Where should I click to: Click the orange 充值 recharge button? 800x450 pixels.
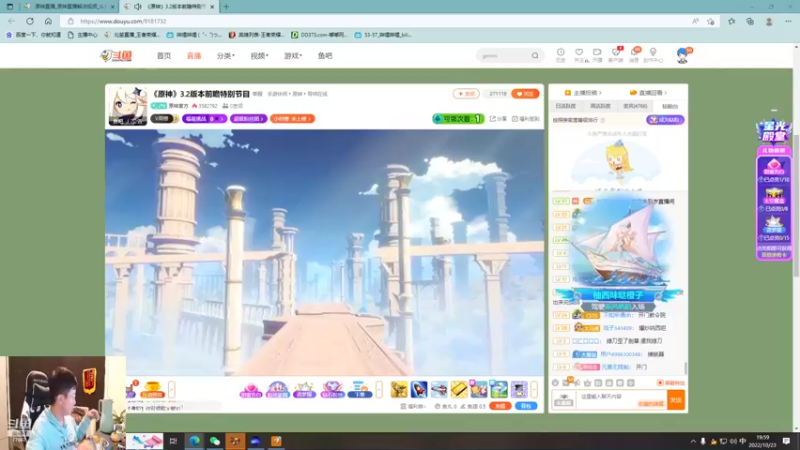[500, 406]
